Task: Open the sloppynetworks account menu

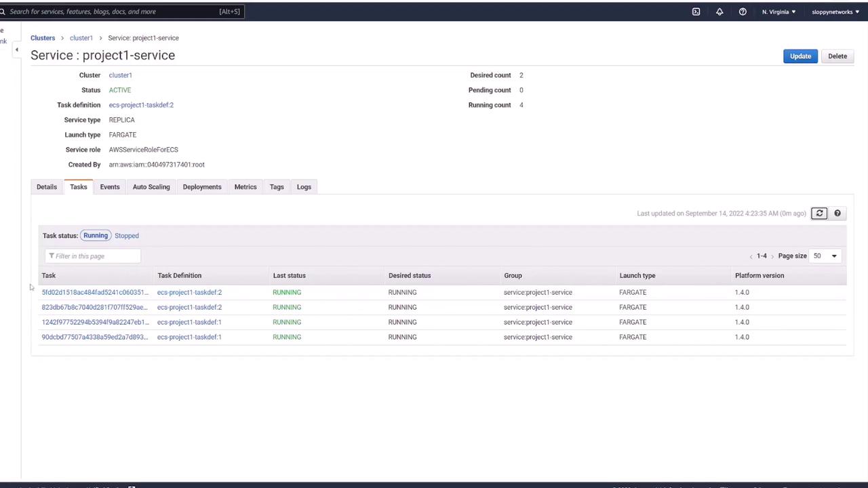Action: [x=835, y=12]
